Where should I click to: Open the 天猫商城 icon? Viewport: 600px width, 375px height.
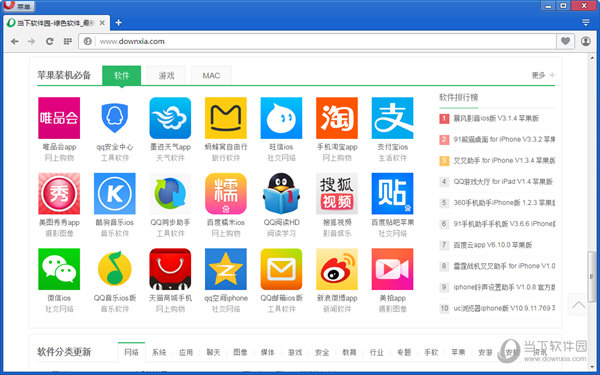click(x=170, y=269)
